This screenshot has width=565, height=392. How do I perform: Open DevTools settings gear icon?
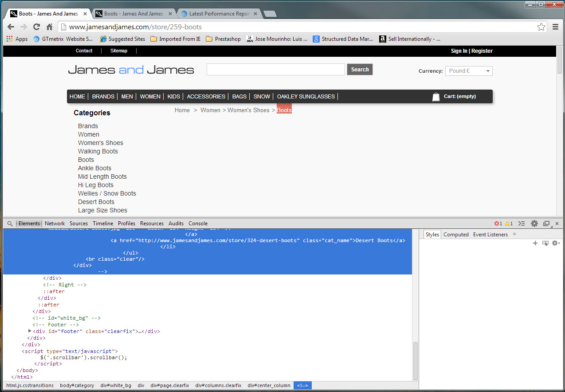point(534,223)
